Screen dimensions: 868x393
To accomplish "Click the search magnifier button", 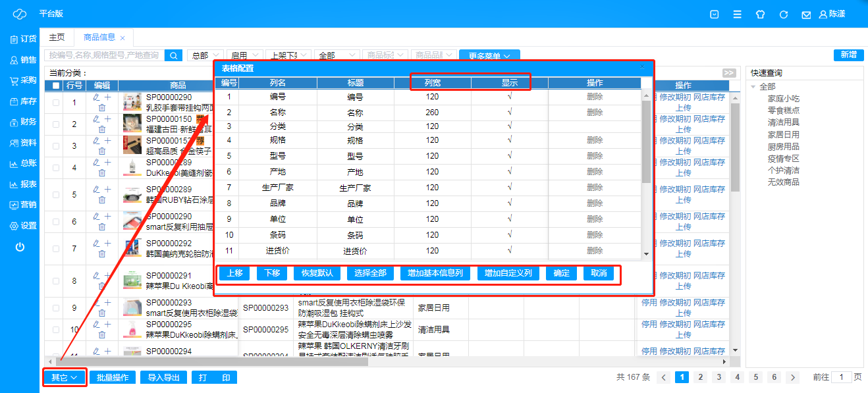I will coord(174,56).
